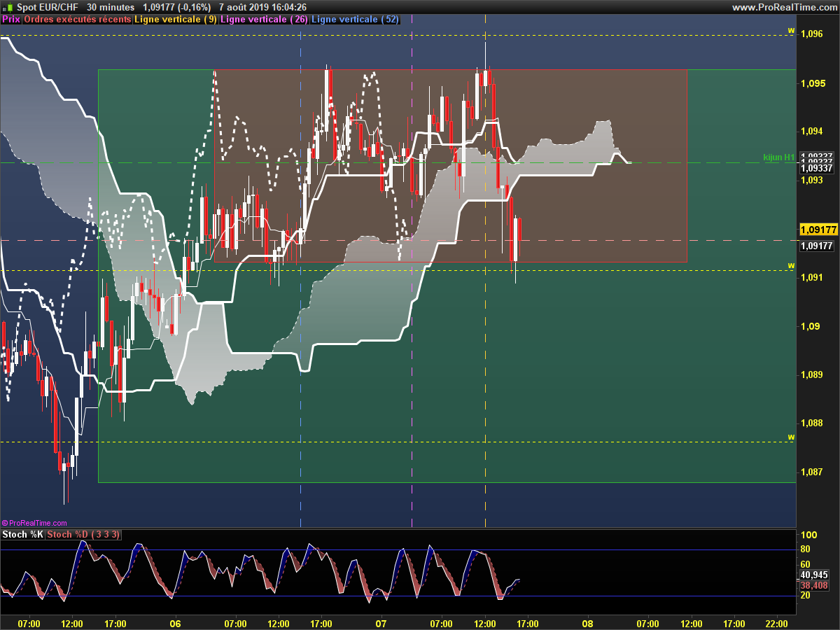Click the 1,087 price axis label
The width and height of the screenshot is (840, 630).
pos(811,472)
